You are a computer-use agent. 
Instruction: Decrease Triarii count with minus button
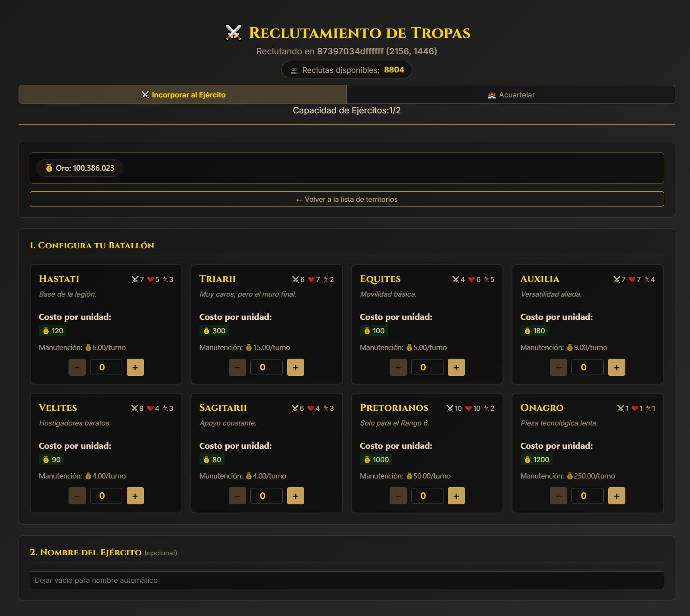tap(237, 367)
